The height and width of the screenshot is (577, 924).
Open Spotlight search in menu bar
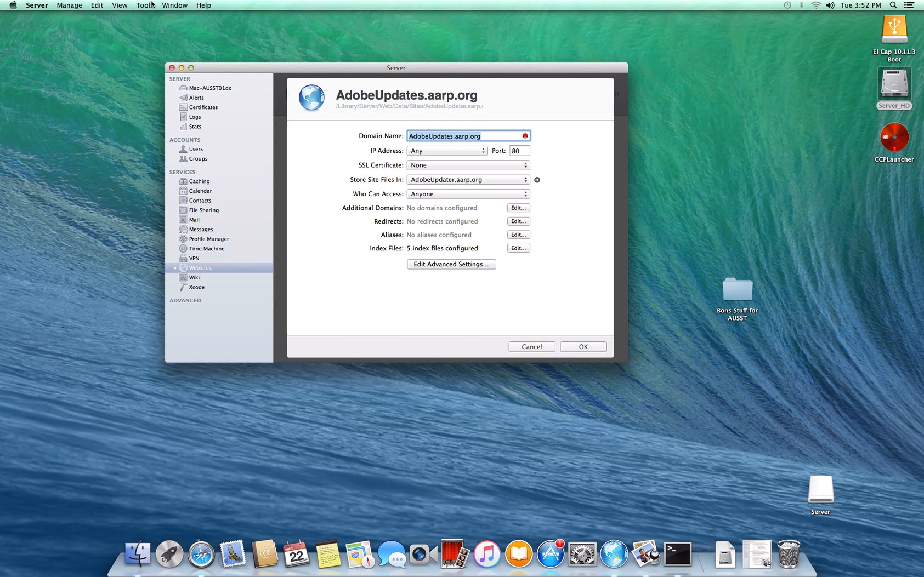point(893,5)
